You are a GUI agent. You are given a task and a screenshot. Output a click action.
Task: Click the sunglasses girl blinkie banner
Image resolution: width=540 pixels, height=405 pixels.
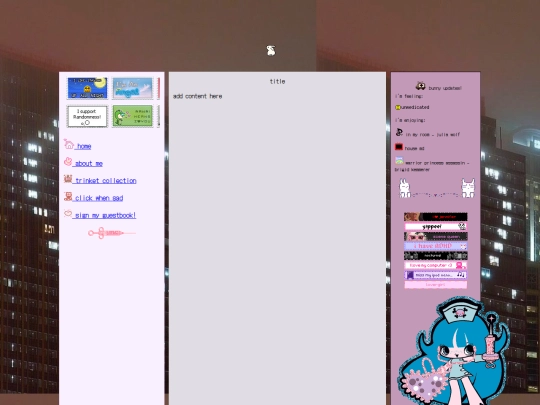(436, 236)
